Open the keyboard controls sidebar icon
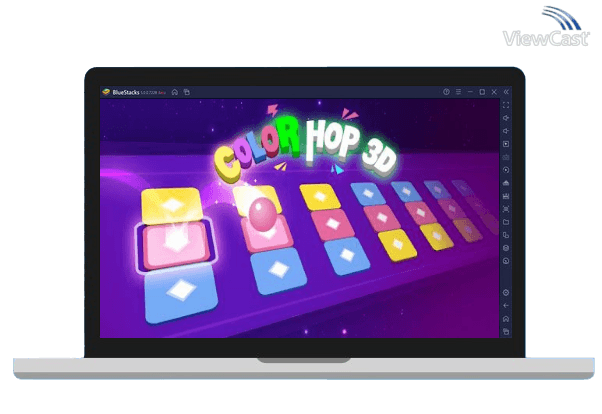Image resolution: width=602 pixels, height=414 pixels. (x=506, y=157)
